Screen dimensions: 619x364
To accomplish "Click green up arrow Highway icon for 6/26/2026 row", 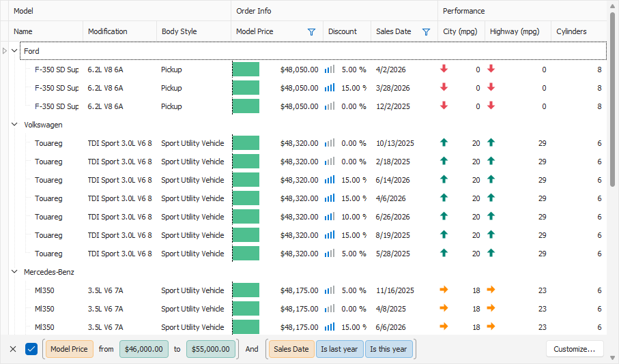I will (x=491, y=216).
